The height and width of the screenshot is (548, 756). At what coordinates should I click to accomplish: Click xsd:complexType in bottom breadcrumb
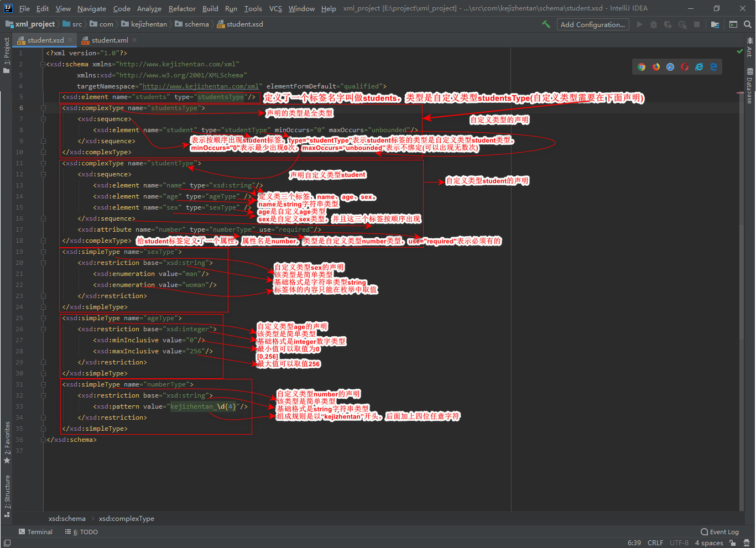[x=127, y=519]
